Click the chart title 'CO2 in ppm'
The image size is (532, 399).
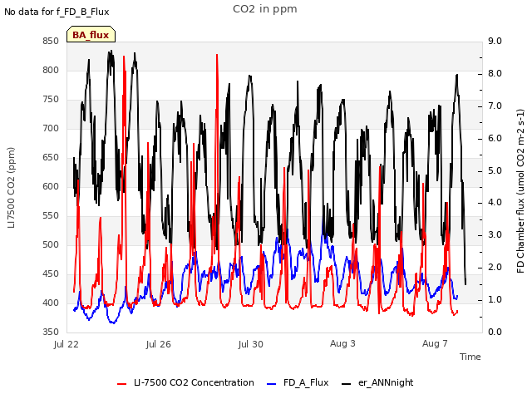265,9
